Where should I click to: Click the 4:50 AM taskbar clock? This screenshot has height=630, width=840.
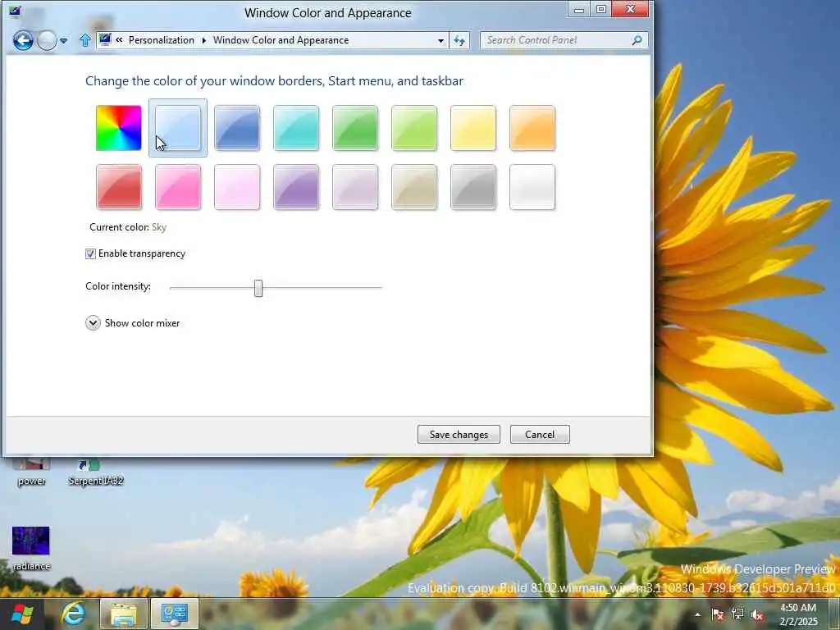tap(798, 614)
